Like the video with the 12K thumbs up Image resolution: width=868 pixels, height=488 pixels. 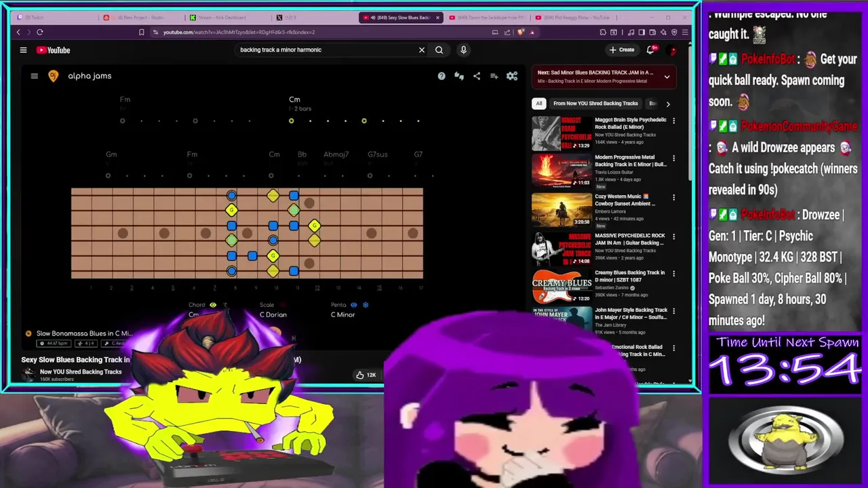coord(366,375)
